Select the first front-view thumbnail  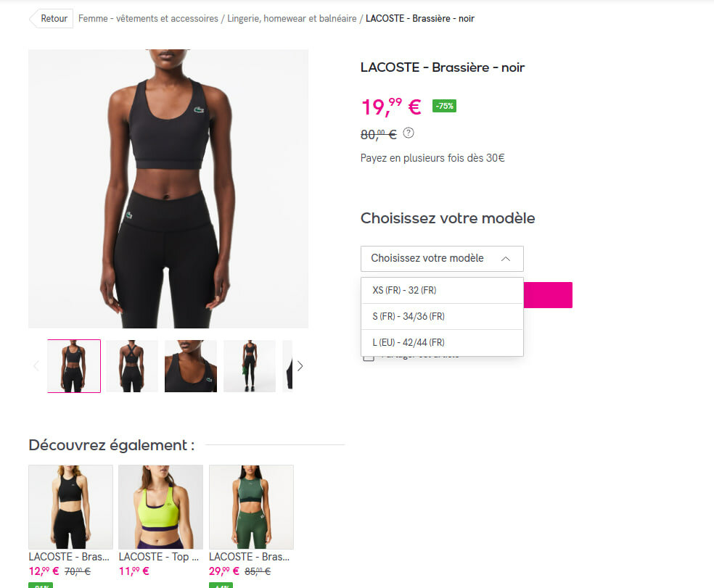(x=74, y=366)
